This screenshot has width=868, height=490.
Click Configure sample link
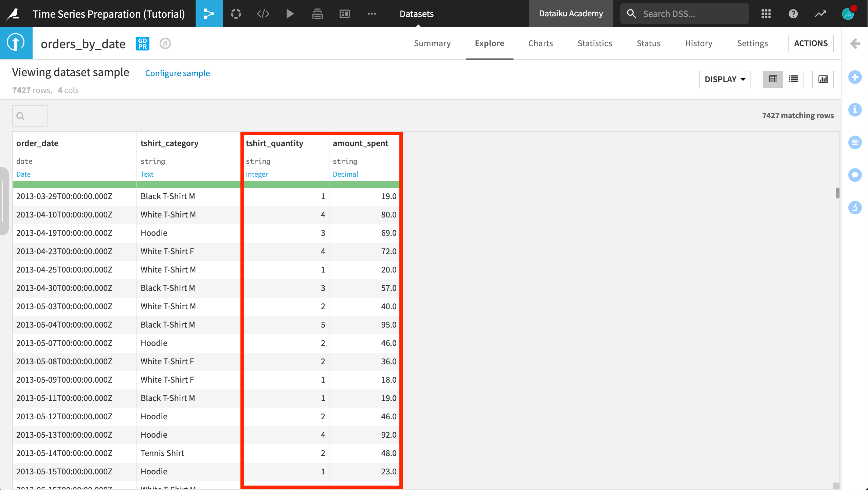click(x=177, y=73)
